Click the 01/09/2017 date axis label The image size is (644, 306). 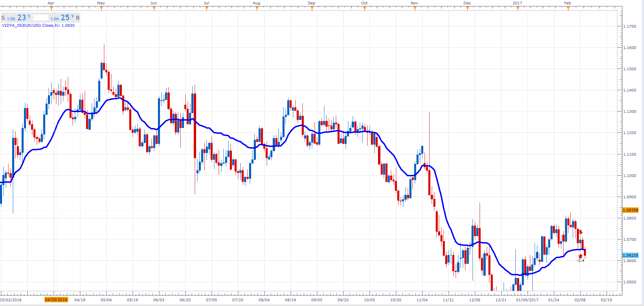coord(527,300)
